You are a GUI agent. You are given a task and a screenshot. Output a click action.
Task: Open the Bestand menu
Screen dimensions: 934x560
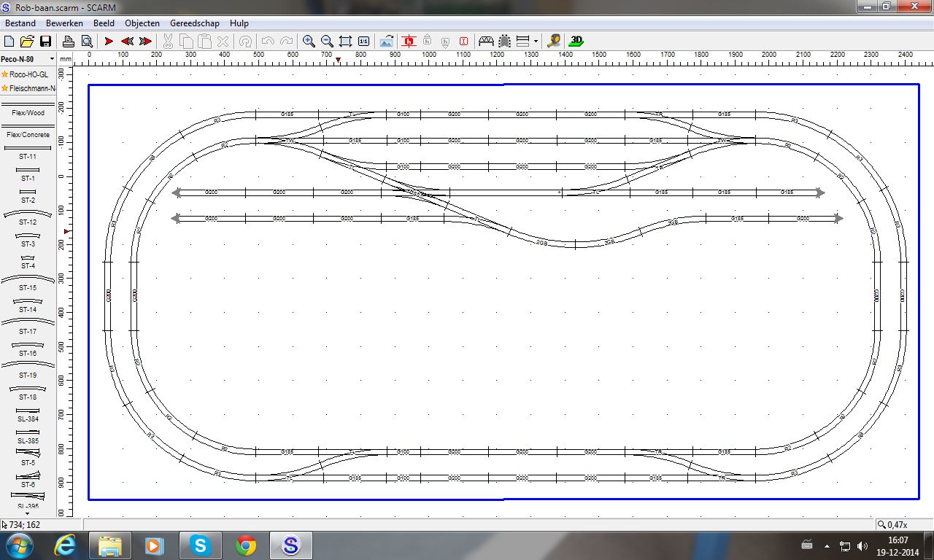[20, 23]
